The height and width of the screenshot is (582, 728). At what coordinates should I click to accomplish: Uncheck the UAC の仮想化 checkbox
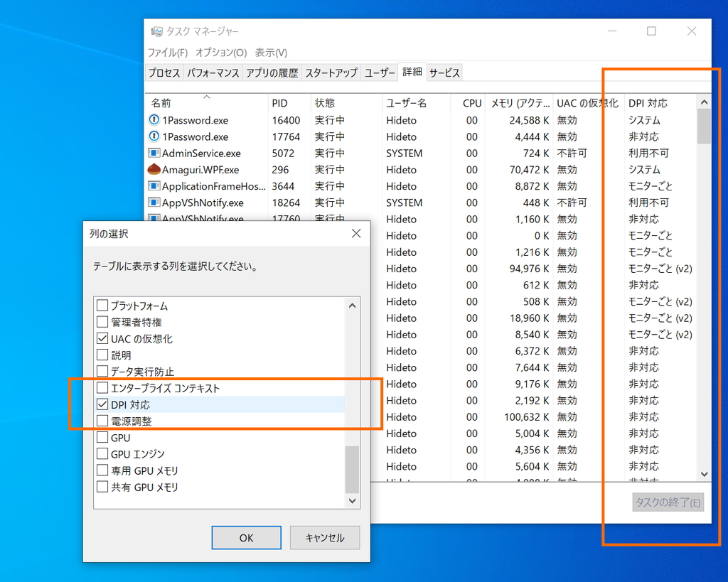(101, 338)
